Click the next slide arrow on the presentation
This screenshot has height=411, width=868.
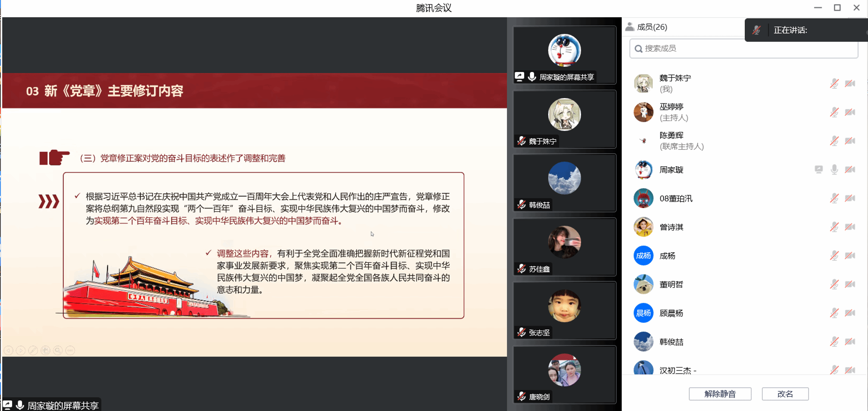(21, 351)
